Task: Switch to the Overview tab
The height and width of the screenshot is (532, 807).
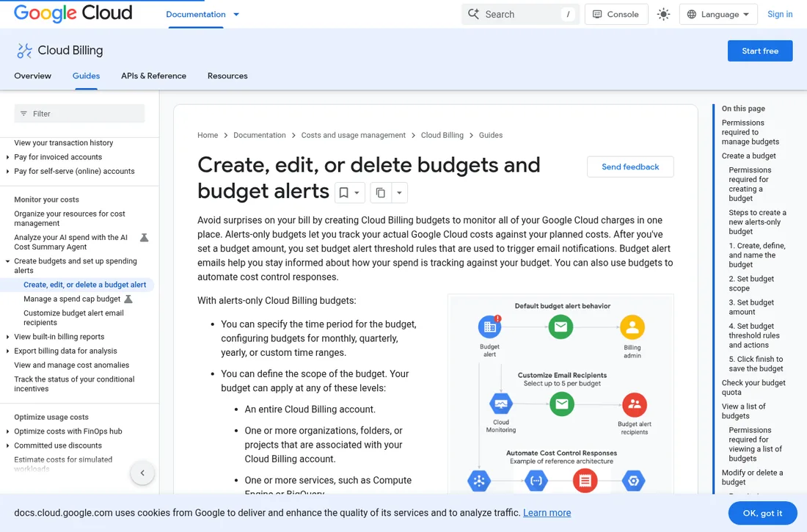Action: (32, 76)
